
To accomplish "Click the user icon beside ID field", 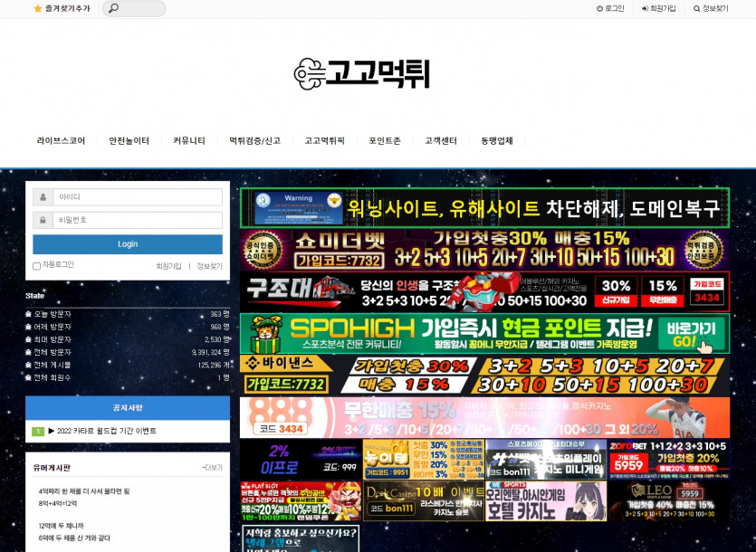I will [x=43, y=196].
